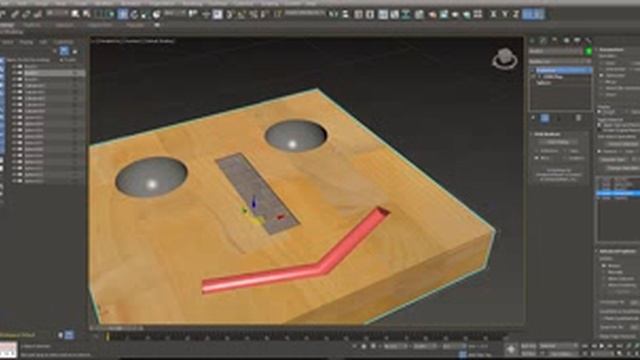Viewport: 640px width, 360px height.
Task: Restrict to Z axis constraint
Action: point(516,14)
